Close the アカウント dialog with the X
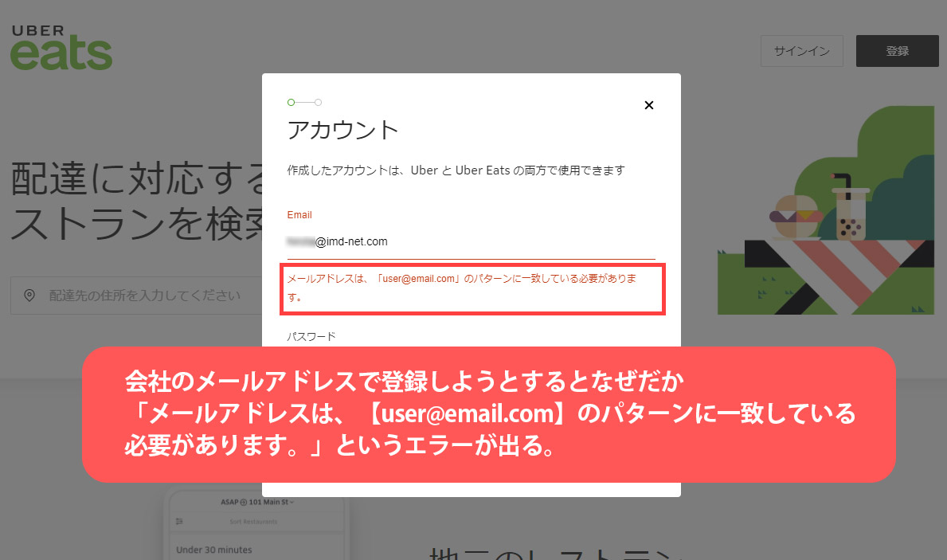This screenshot has width=947, height=560. [648, 105]
